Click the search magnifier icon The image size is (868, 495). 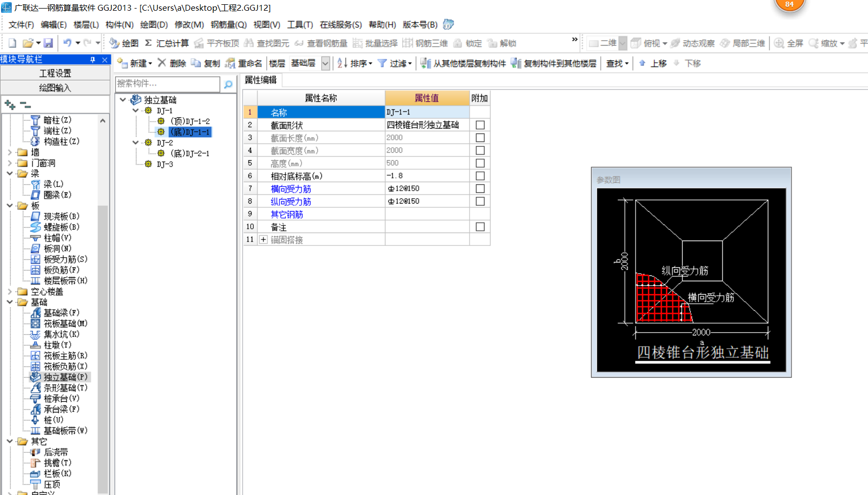pos(229,84)
